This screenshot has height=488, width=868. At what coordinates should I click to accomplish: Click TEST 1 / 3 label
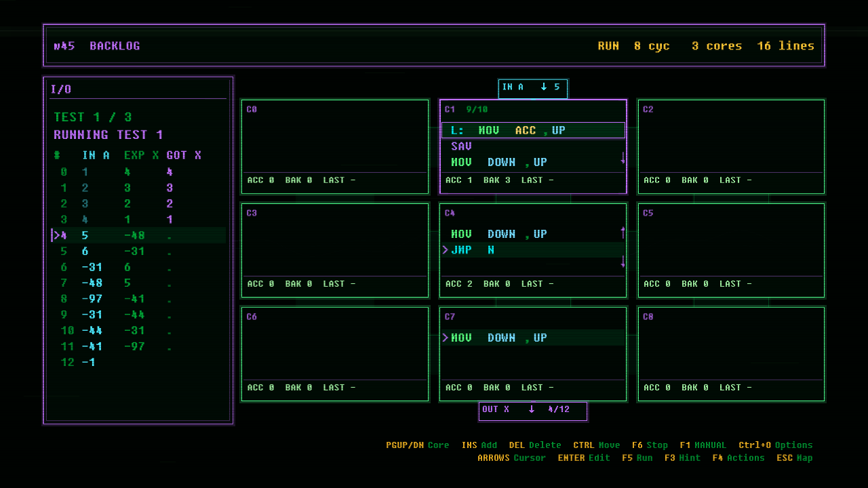click(x=93, y=117)
